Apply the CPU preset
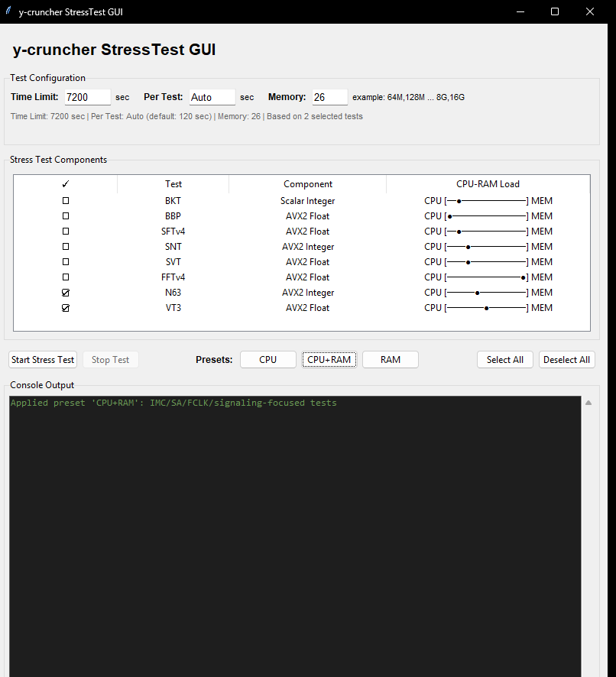 pos(267,360)
